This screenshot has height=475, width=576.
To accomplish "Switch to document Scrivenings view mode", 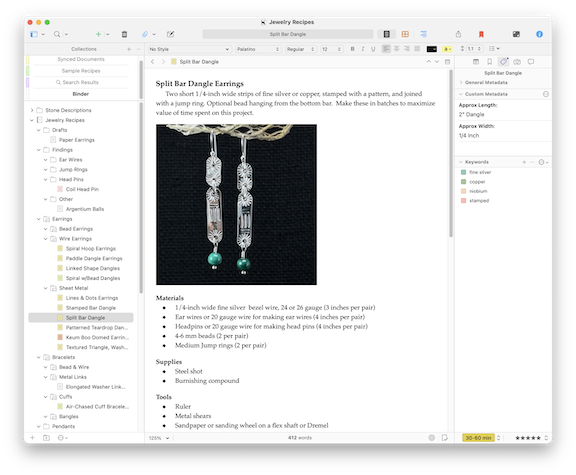I will click(386, 34).
